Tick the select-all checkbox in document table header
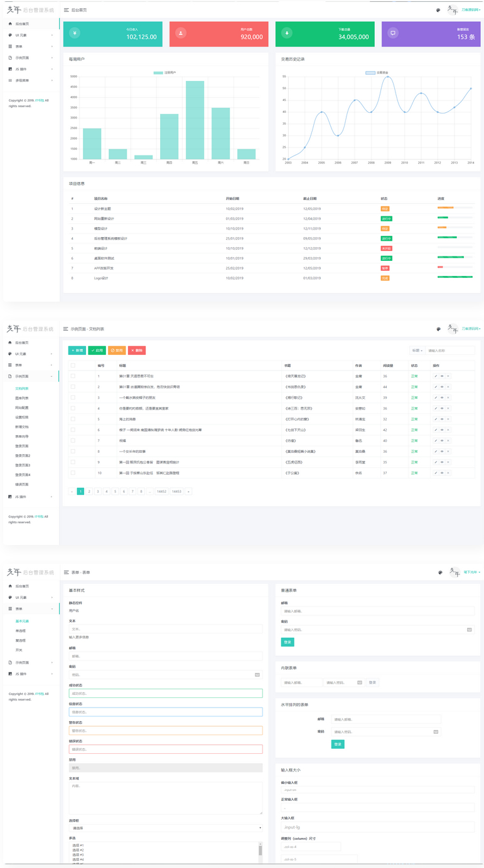 73,365
